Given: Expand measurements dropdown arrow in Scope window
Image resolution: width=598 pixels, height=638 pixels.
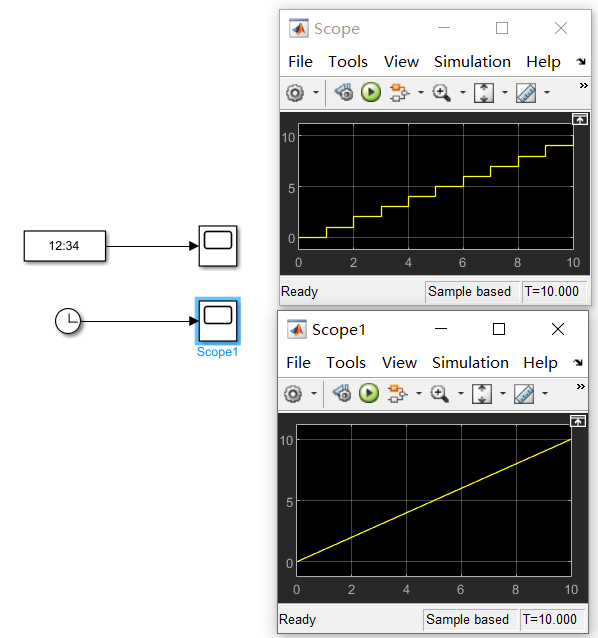Looking at the screenshot, I should pyautogui.click(x=547, y=93).
